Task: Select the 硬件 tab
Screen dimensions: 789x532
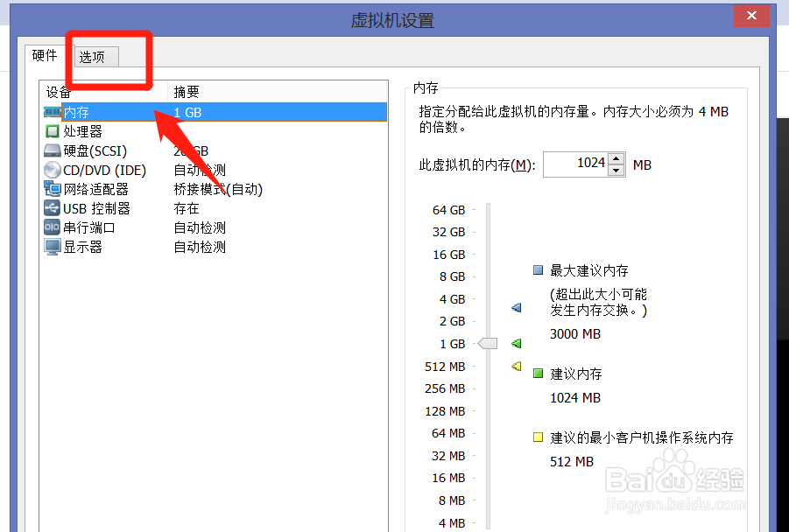Action: [x=44, y=55]
